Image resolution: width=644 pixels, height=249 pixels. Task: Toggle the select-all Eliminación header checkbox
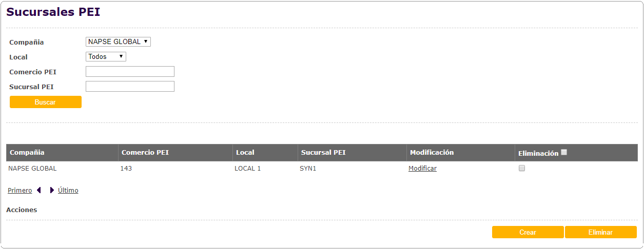pyautogui.click(x=564, y=152)
